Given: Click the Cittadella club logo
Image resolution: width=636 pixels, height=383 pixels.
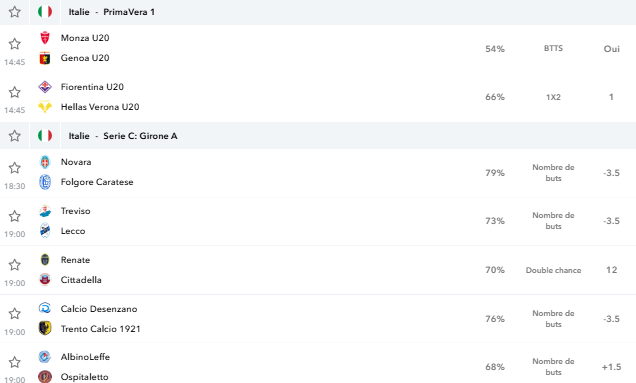Looking at the screenshot, I should [x=45, y=280].
